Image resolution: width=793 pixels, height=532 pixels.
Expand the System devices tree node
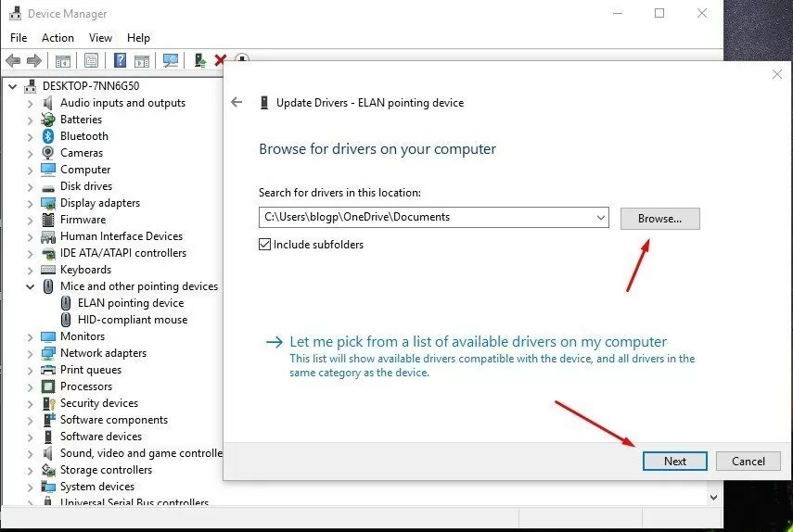click(31, 487)
